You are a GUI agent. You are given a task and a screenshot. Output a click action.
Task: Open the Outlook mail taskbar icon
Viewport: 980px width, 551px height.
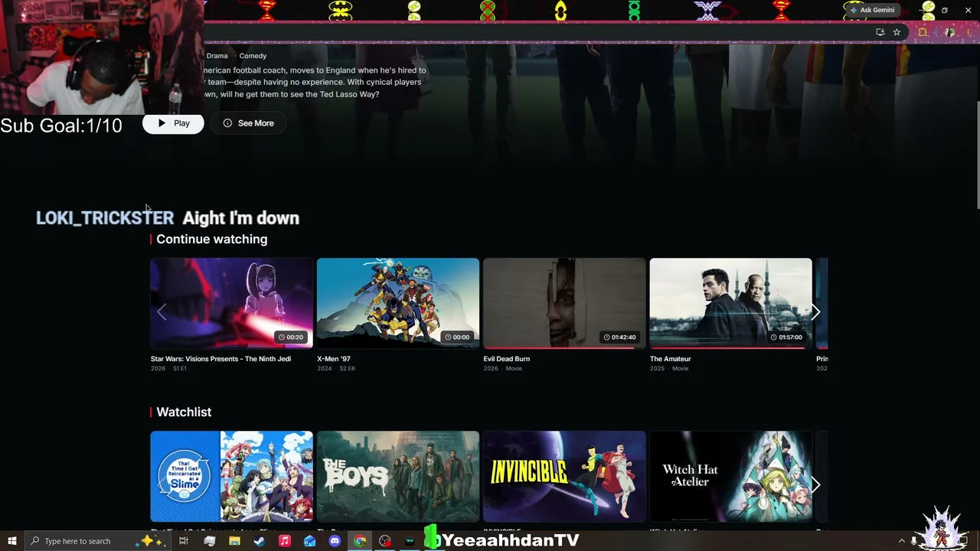[x=309, y=541]
